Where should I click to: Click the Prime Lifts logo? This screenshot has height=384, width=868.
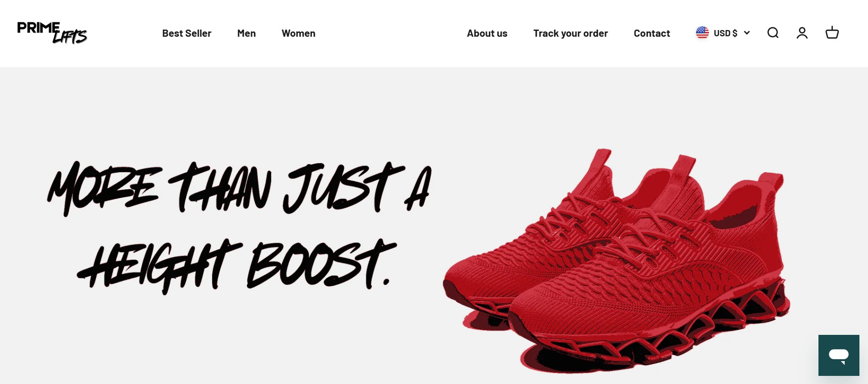[x=52, y=32]
